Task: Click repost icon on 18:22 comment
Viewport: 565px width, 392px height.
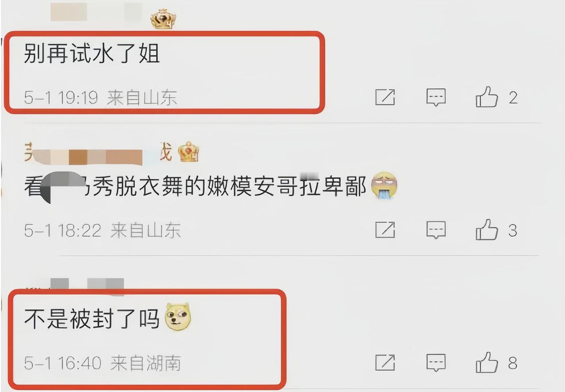Action: (x=385, y=230)
